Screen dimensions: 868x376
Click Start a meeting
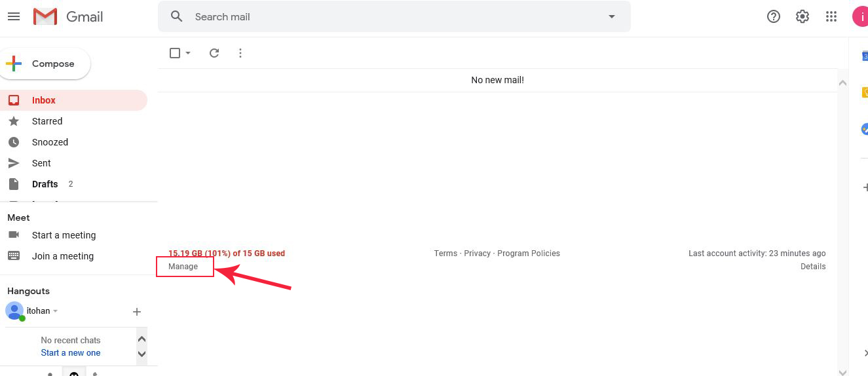(64, 235)
